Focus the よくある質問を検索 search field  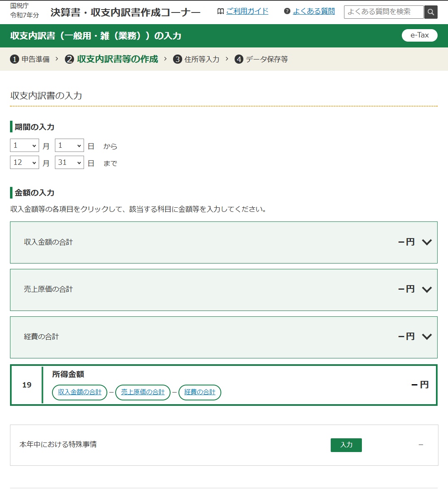pyautogui.click(x=384, y=12)
